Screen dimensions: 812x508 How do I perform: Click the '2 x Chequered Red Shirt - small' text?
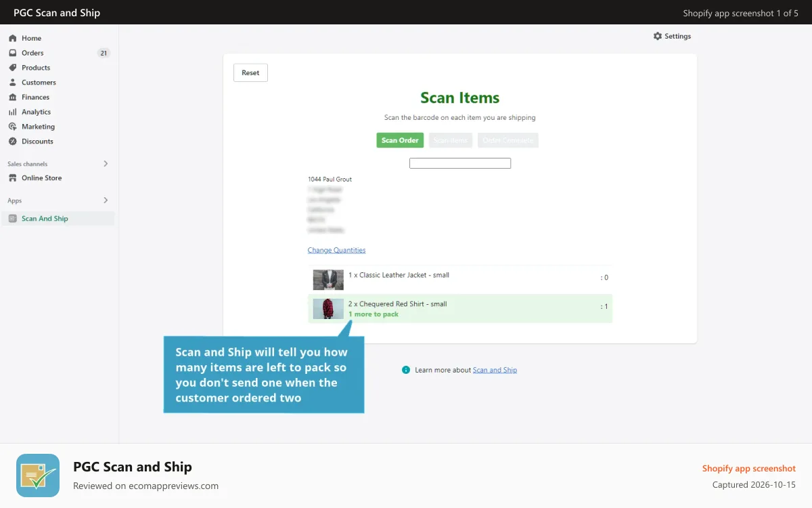pyautogui.click(x=398, y=304)
